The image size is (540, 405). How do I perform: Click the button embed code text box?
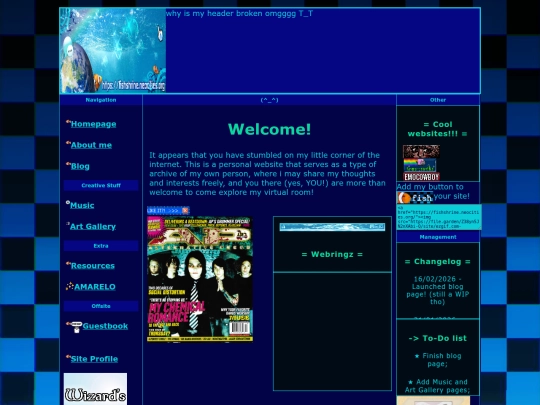439,217
